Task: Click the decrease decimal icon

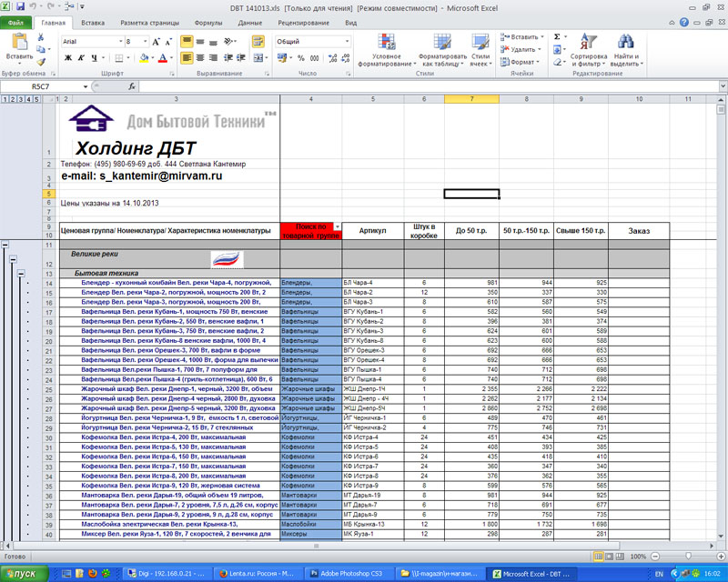Action: [345, 58]
